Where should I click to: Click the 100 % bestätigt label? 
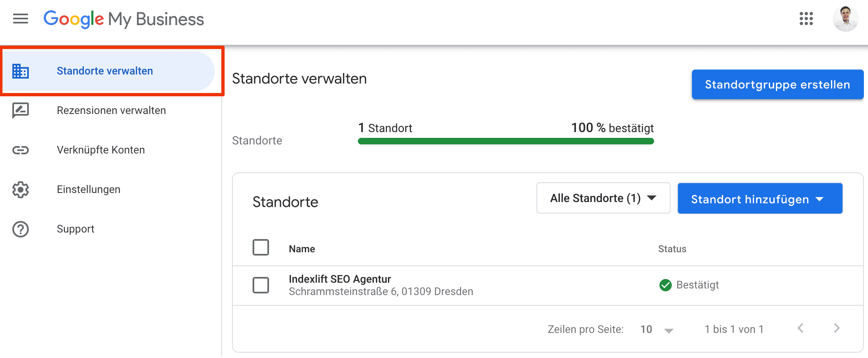click(613, 128)
